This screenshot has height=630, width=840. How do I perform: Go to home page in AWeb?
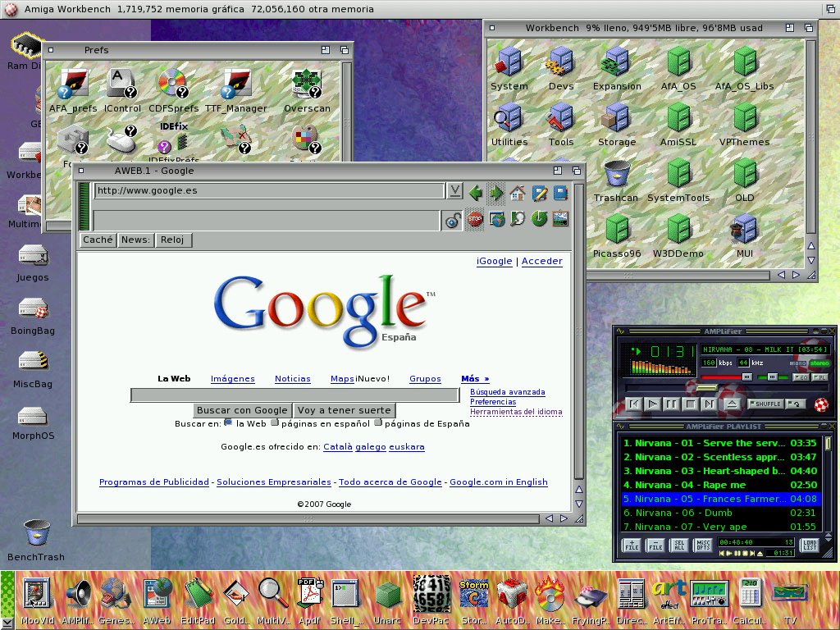coord(518,192)
